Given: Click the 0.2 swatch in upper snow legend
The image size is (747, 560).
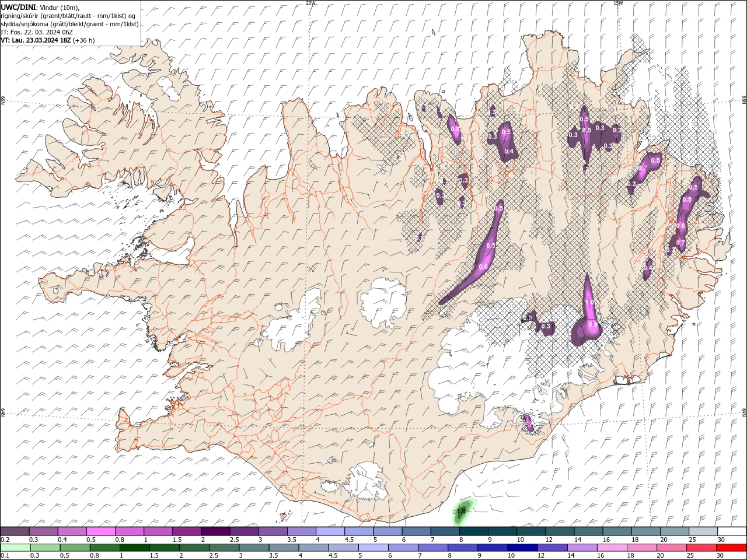Looking at the screenshot, I should tap(15, 531).
